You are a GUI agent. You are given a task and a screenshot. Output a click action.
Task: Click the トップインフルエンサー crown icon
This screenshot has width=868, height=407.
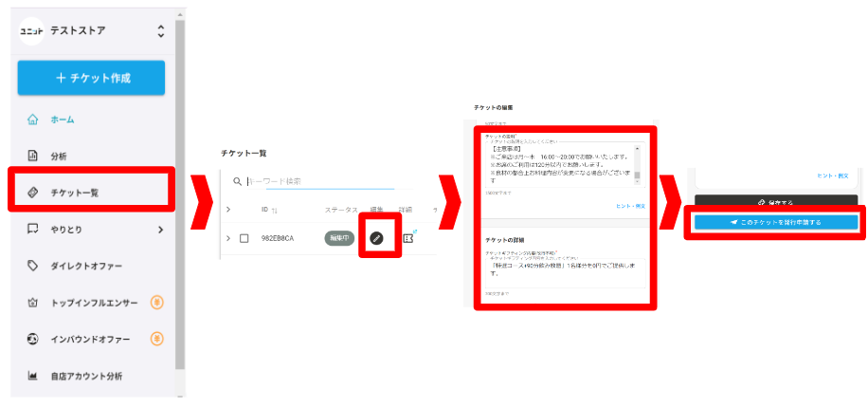(x=32, y=303)
